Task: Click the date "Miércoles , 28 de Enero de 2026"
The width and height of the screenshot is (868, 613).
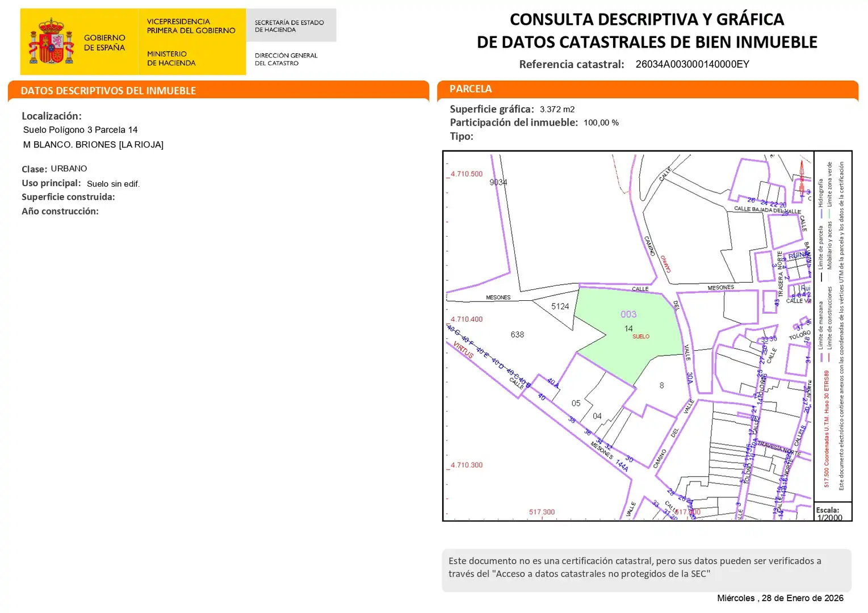Action: (780, 598)
